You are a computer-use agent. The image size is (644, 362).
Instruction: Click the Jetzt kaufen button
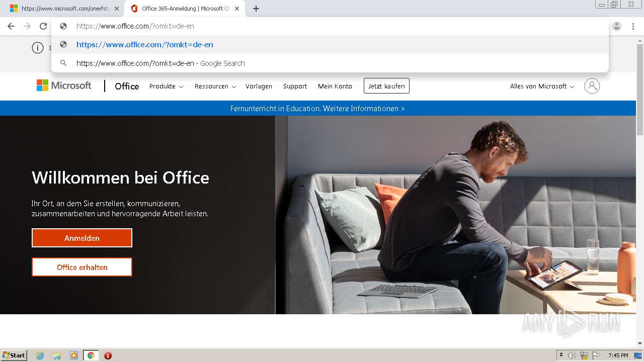click(386, 86)
